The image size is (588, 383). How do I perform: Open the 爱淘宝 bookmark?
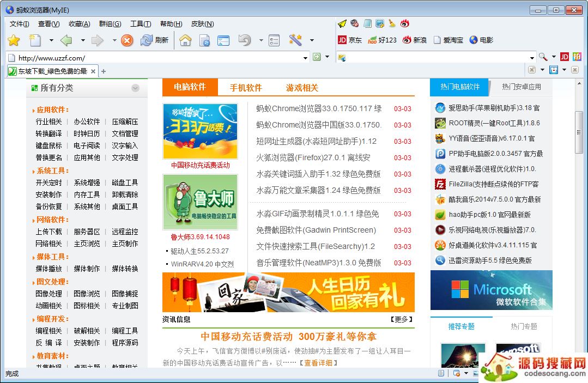coord(448,40)
